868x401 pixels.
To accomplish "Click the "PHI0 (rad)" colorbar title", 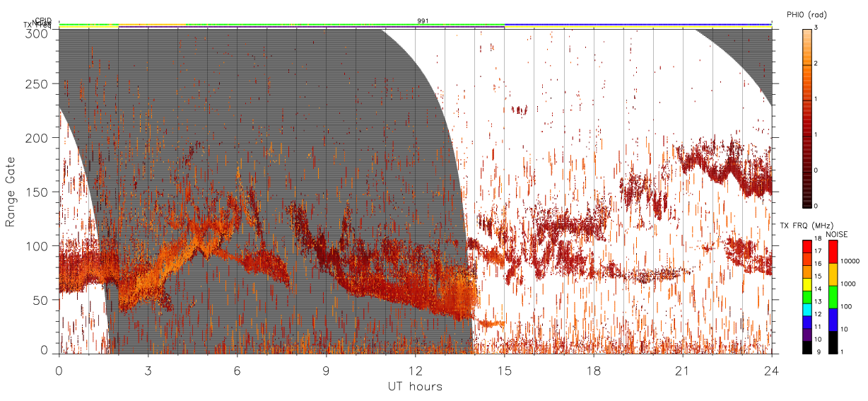I will coord(807,14).
